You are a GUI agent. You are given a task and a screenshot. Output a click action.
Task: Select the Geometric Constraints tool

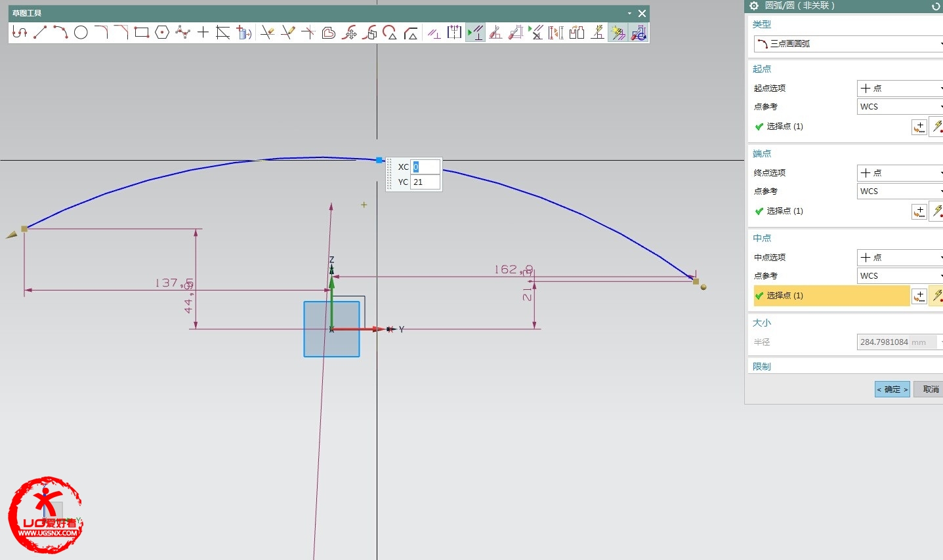pos(434,32)
